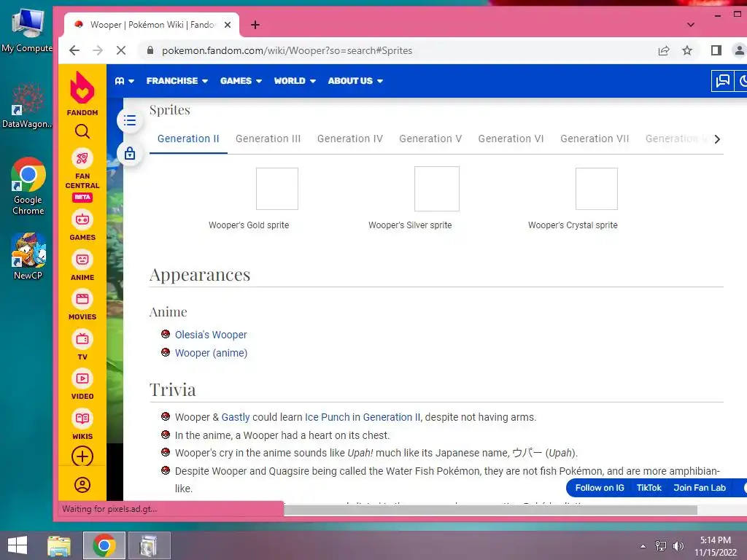Open the Wooper (anime) link
The image size is (747, 560).
[x=211, y=353]
